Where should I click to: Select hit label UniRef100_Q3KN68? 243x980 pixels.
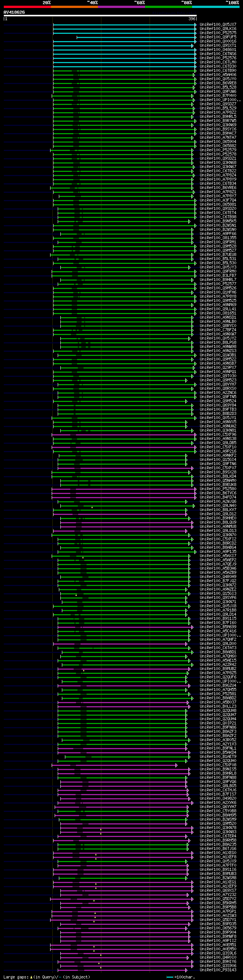pos(218,163)
